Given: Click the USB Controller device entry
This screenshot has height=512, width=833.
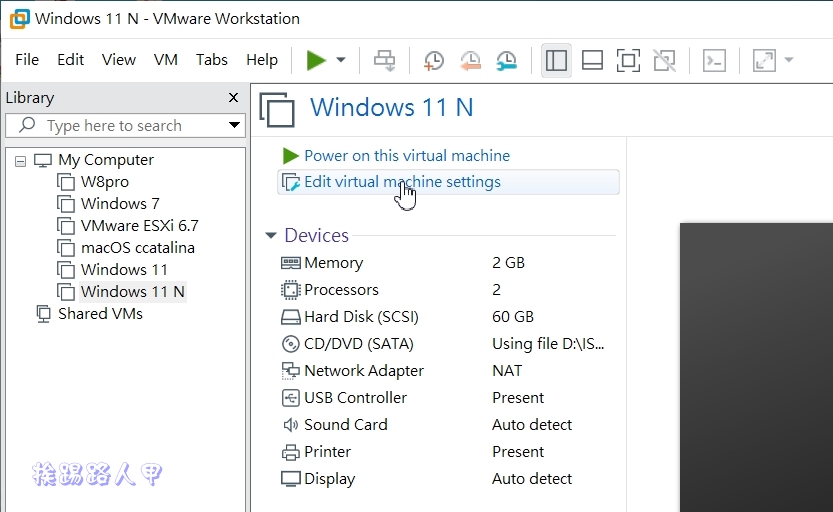Looking at the screenshot, I should 355,398.
